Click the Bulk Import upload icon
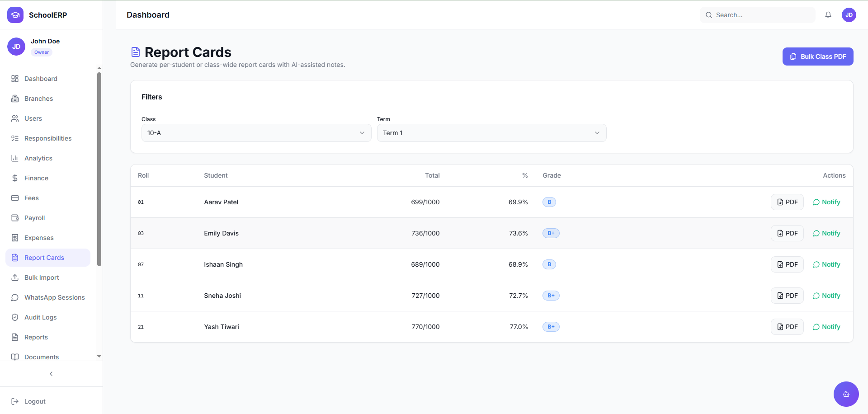The height and width of the screenshot is (414, 868). tap(15, 278)
